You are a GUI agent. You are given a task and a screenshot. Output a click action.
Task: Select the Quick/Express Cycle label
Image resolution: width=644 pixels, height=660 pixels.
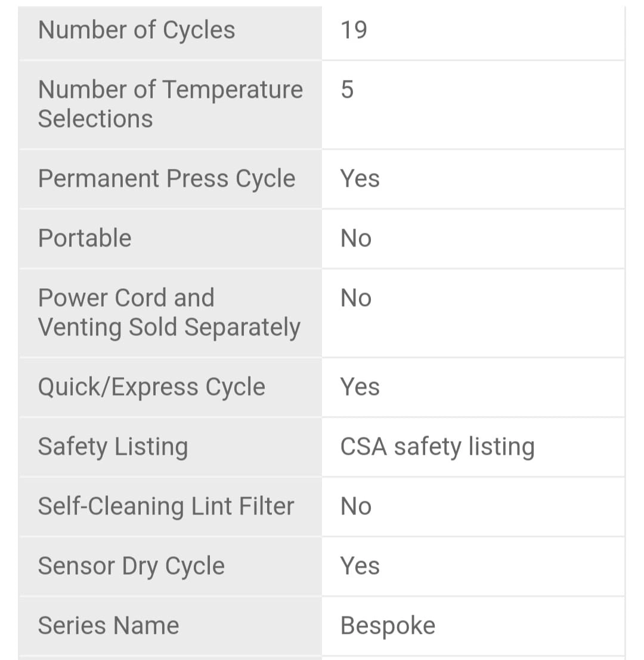(x=151, y=387)
